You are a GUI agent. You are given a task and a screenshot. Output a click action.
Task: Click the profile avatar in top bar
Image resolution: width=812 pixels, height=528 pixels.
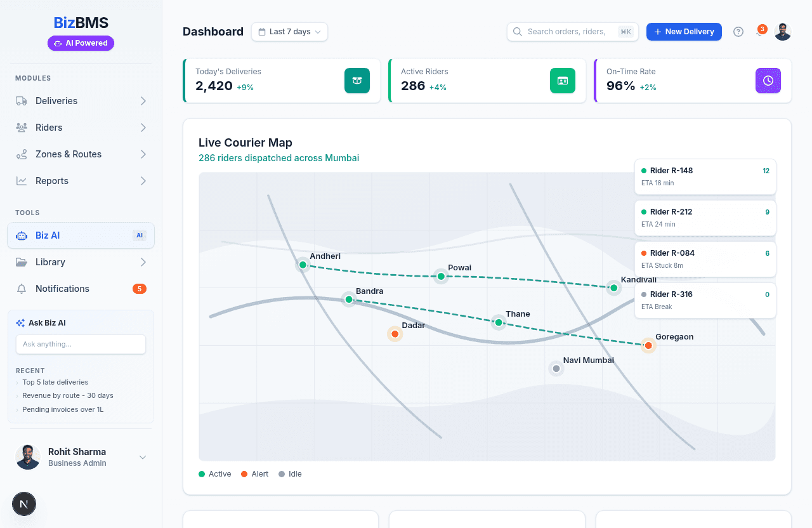pos(782,32)
